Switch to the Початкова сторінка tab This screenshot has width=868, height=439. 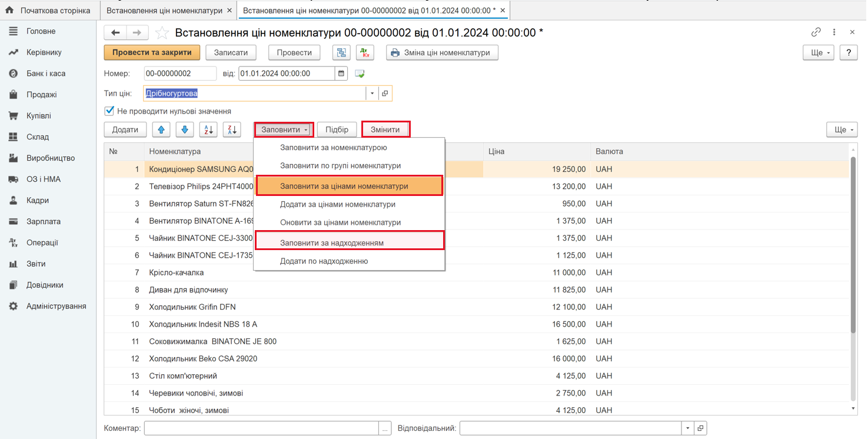pyautogui.click(x=49, y=11)
